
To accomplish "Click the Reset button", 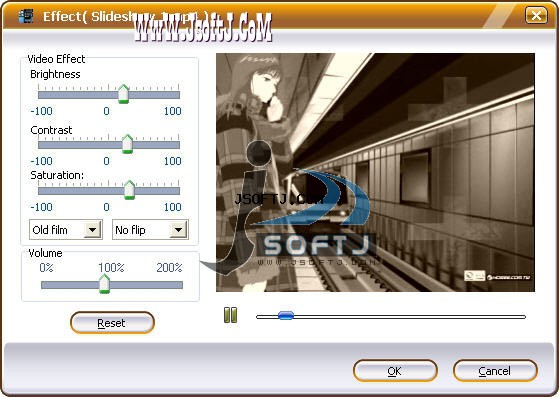I will coord(112,323).
